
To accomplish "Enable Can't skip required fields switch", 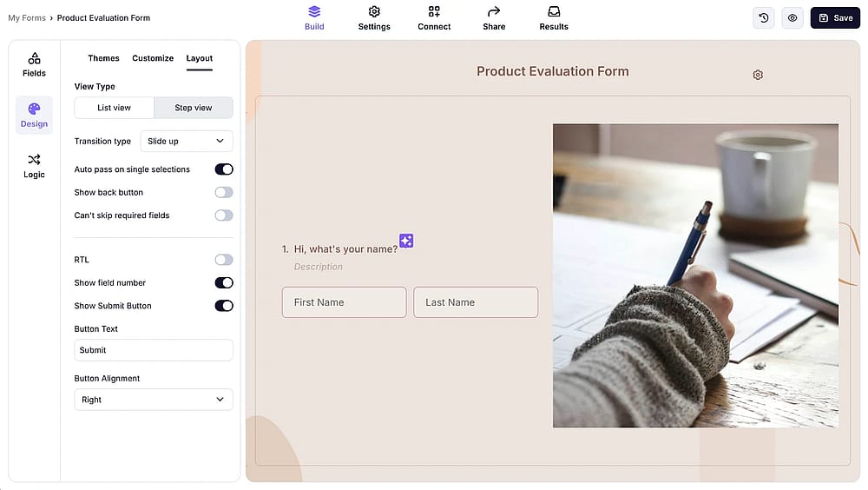I will tap(224, 215).
